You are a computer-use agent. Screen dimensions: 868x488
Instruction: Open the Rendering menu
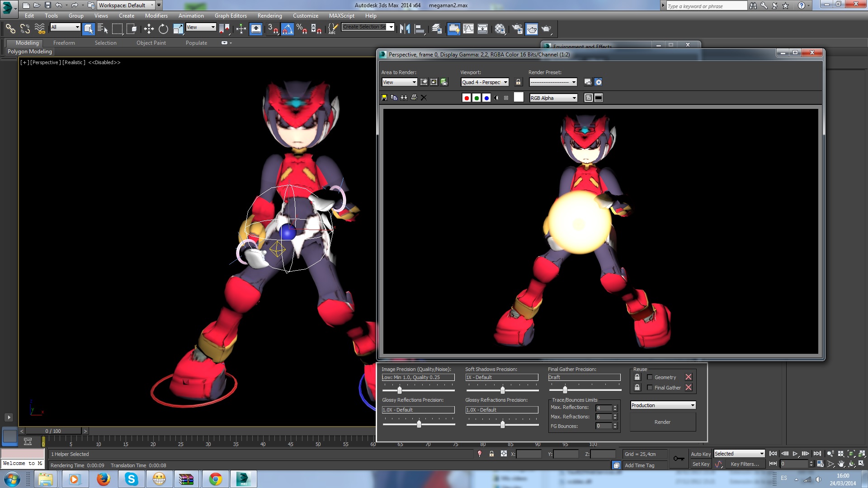269,16
